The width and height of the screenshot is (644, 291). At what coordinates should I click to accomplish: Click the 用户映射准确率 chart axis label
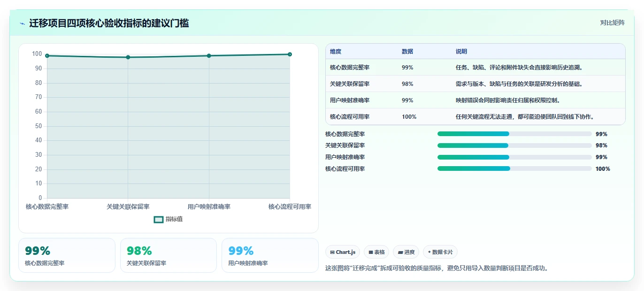[x=209, y=207]
